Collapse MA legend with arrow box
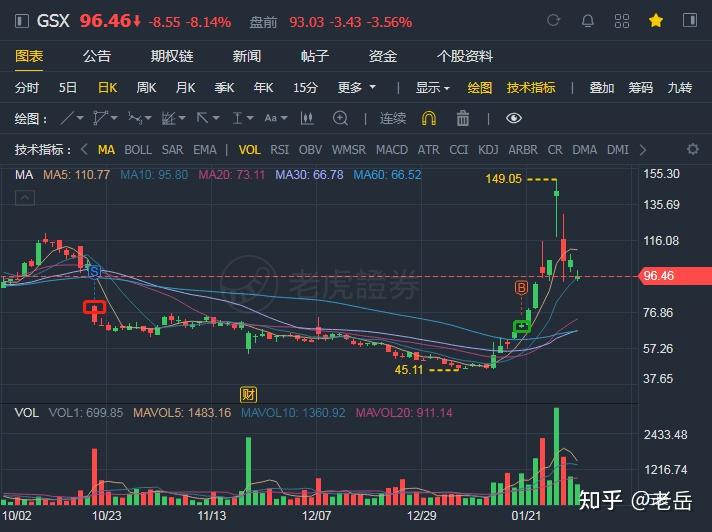The image size is (712, 532). (25, 198)
